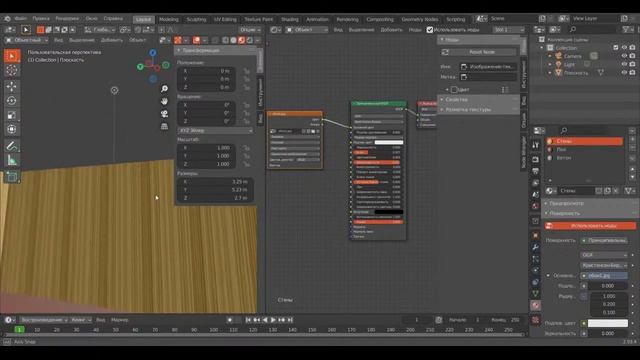Toggle the Color checkbox in Node panel
Screen dimensions: 640x360
pyautogui.click(x=453, y=89)
